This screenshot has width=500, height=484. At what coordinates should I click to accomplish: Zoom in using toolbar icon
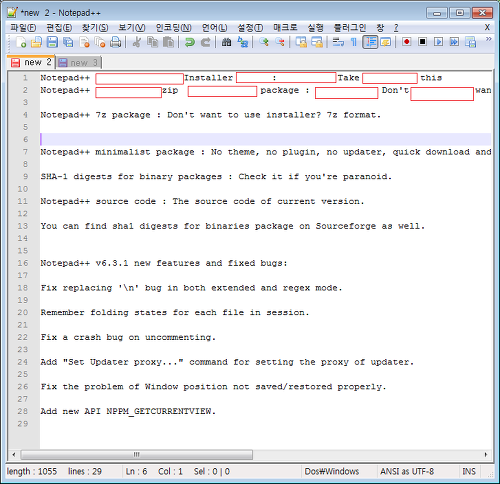pos(264,42)
